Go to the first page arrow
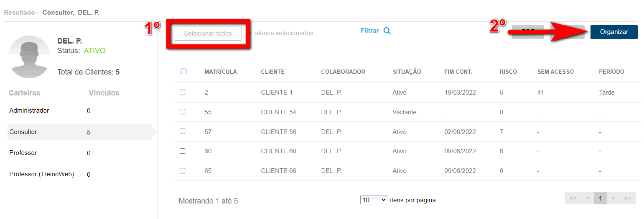The height and width of the screenshot is (219, 644). click(573, 198)
